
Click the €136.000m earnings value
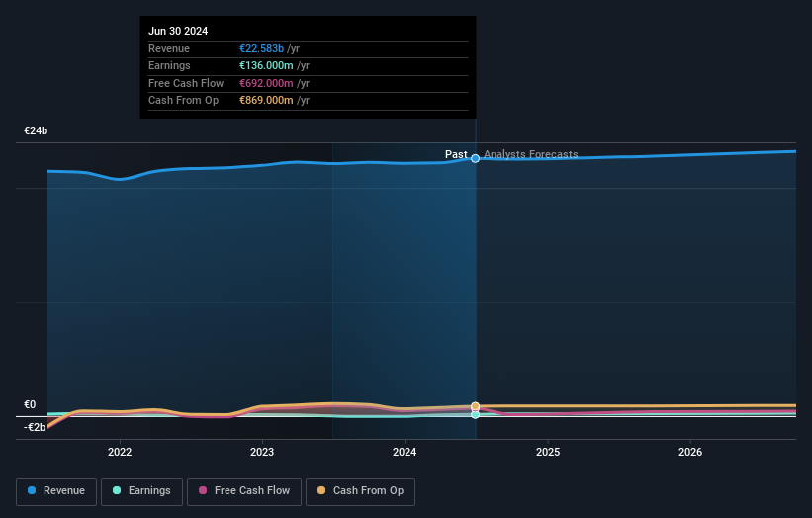[x=266, y=65]
